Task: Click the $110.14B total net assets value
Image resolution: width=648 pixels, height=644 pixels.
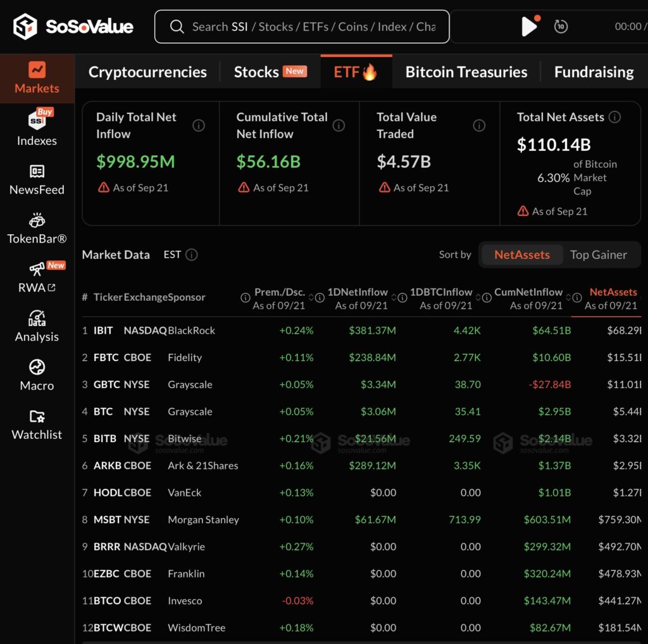Action: click(x=554, y=145)
